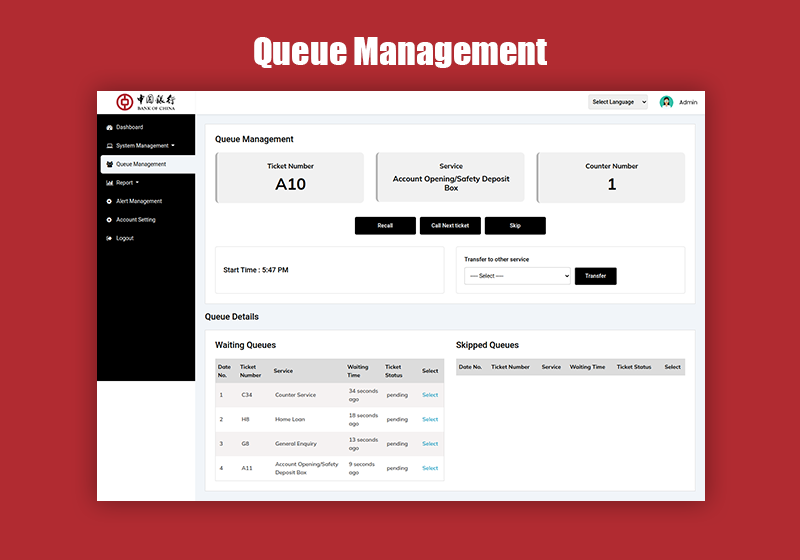
Task: Click Select link for Home Loan ticket H8
Action: (x=430, y=419)
